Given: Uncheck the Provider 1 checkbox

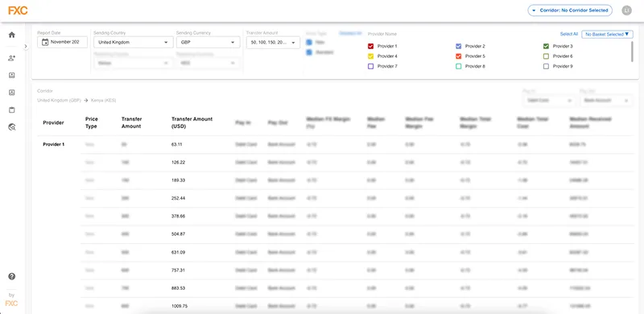Looking at the screenshot, I should [370, 47].
